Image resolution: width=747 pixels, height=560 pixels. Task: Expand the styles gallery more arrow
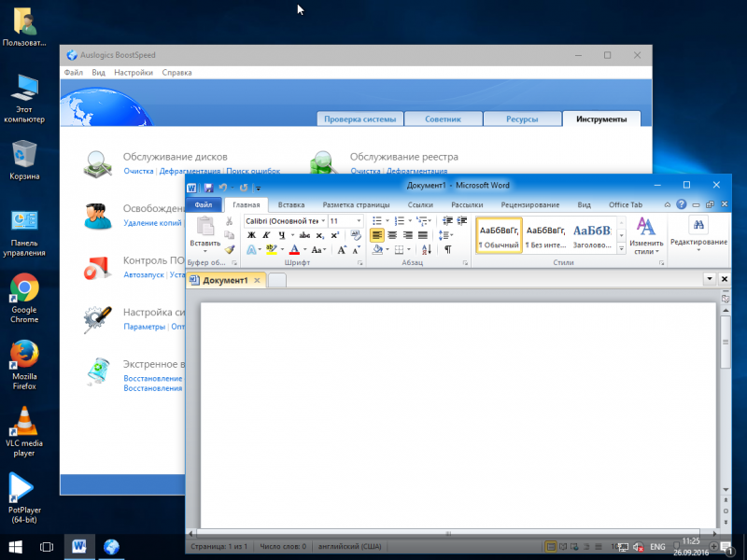(621, 248)
